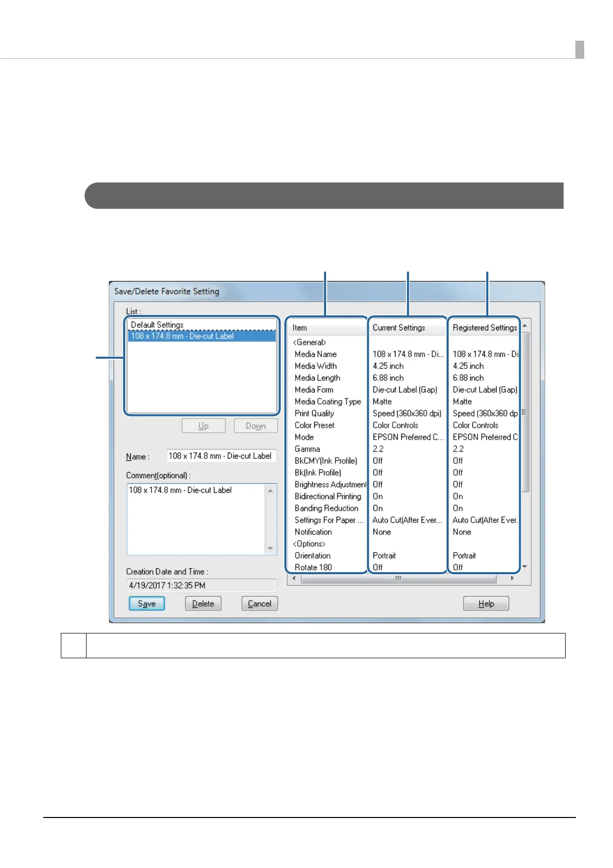The height and width of the screenshot is (868, 613).
Task: Click the vertical scrollbar thumb of table
Action: click(525, 412)
